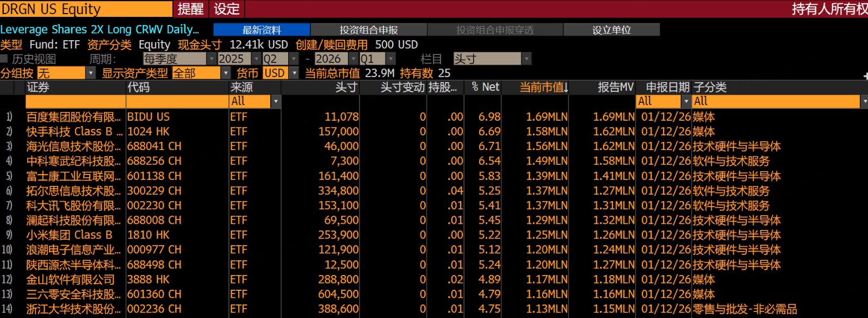The width and height of the screenshot is (868, 318).
Task: Open the 提醒 menu
Action: coord(190,9)
